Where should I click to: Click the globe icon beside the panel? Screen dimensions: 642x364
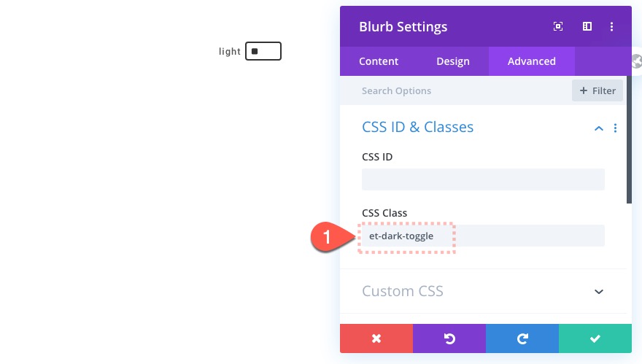[637, 62]
